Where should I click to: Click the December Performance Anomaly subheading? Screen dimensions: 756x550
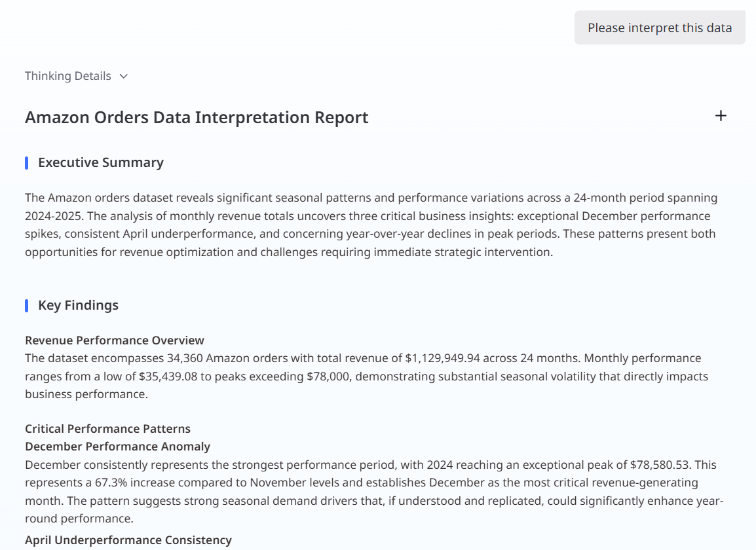coord(117,447)
